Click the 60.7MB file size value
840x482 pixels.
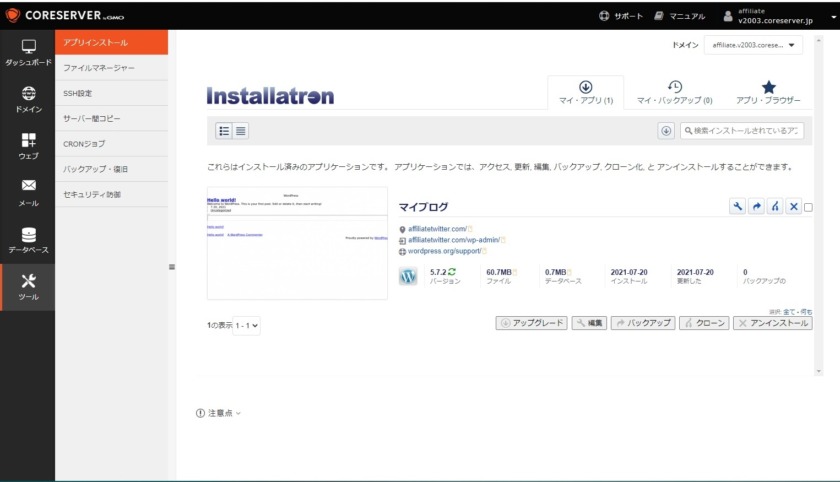(x=499, y=272)
